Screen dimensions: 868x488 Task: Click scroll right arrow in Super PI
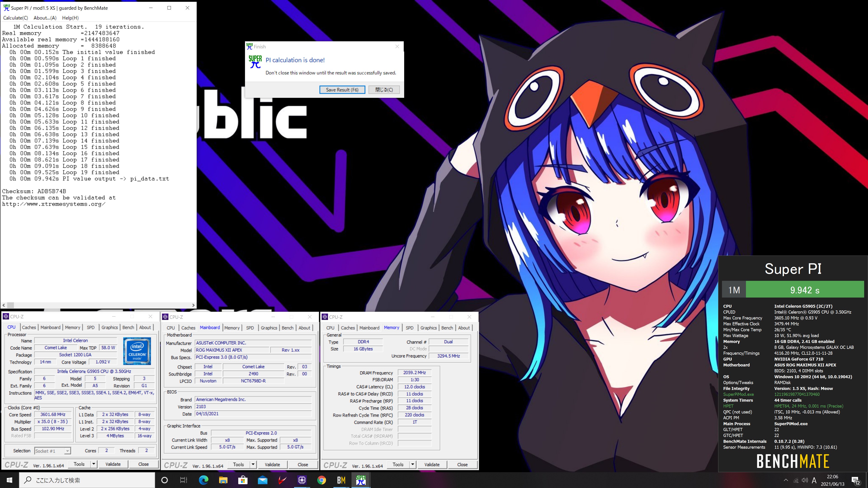tap(193, 305)
